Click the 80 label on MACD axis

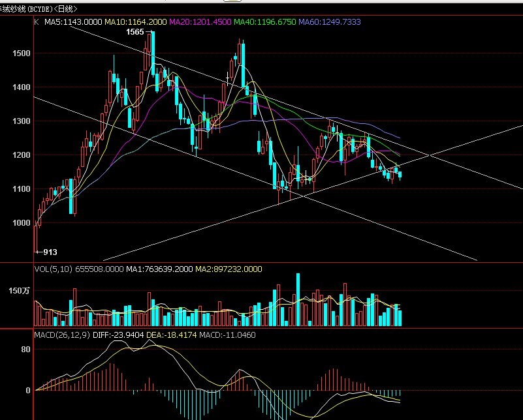(25, 350)
